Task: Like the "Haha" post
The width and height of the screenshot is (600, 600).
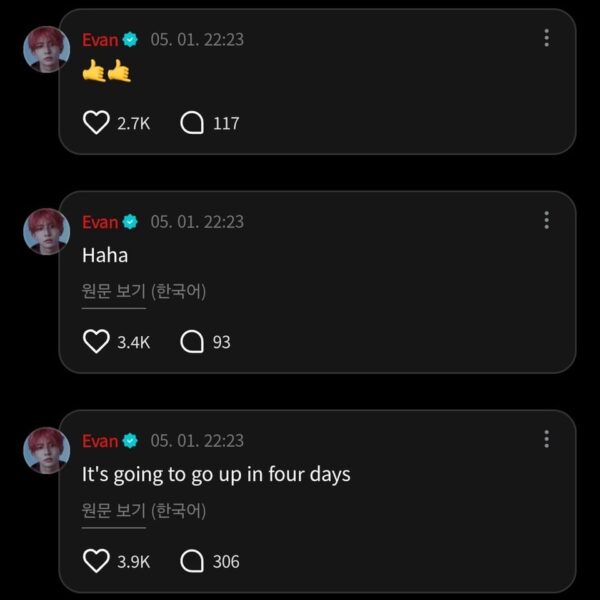Action: 96,342
